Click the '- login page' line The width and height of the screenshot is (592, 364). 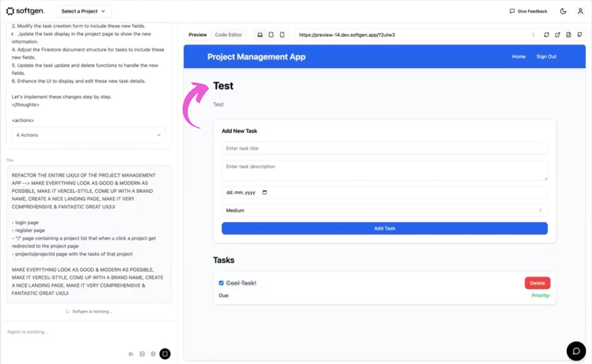coord(25,222)
